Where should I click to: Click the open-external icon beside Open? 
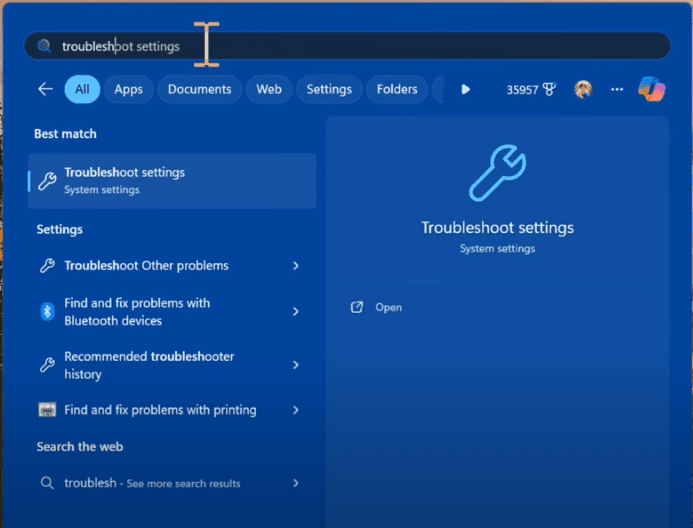click(357, 307)
